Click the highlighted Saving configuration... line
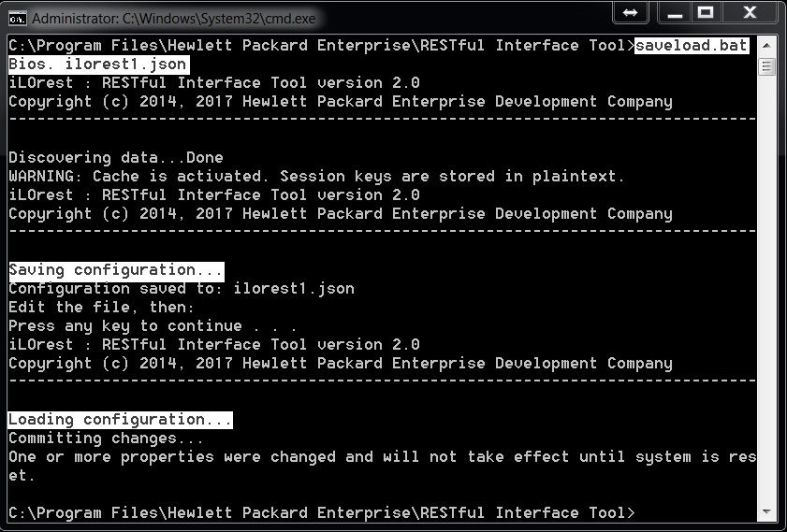The width and height of the screenshot is (787, 532). 116,271
